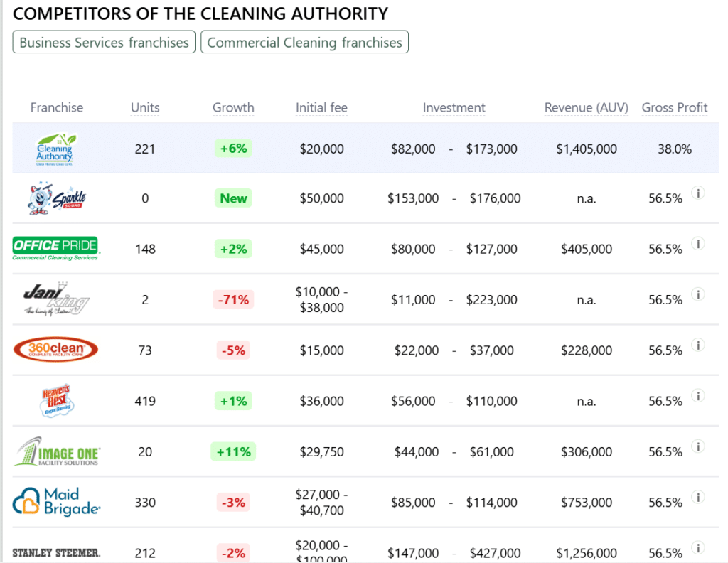Click the Image One Facility Solutions logo
Image resolution: width=728 pixels, height=563 pixels.
point(56,451)
